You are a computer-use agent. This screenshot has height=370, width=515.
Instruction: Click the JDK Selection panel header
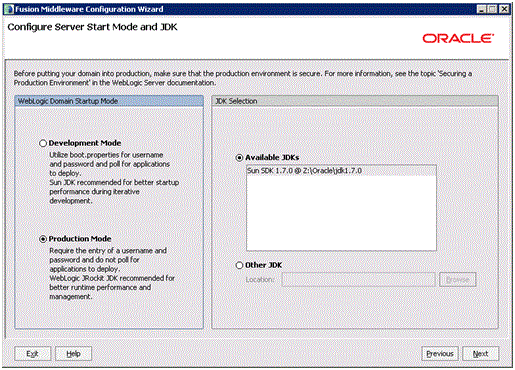tap(355, 101)
